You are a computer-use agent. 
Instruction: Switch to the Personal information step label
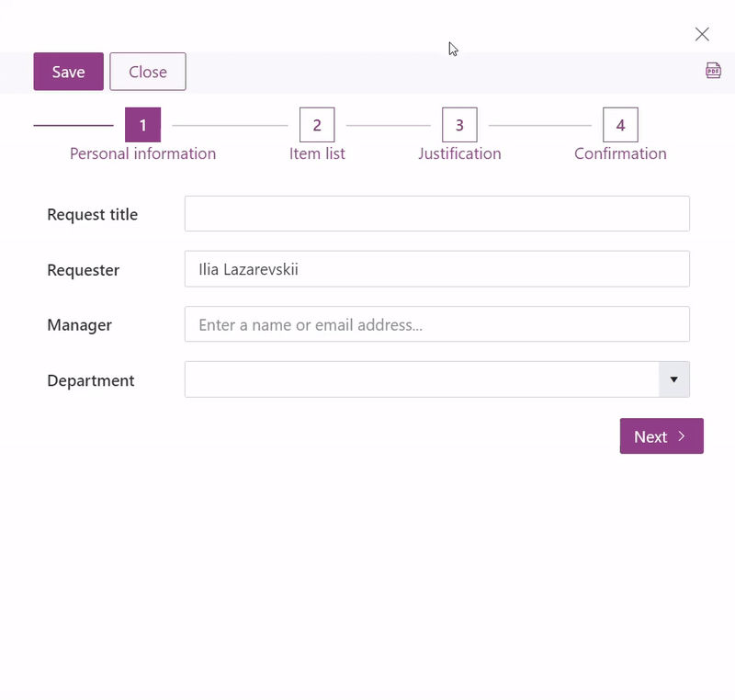142,153
